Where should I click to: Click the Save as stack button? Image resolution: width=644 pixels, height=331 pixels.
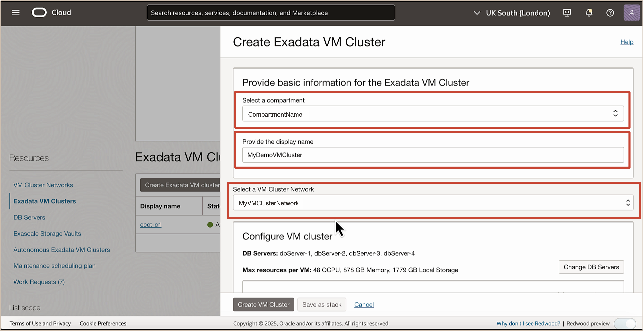[x=322, y=305]
